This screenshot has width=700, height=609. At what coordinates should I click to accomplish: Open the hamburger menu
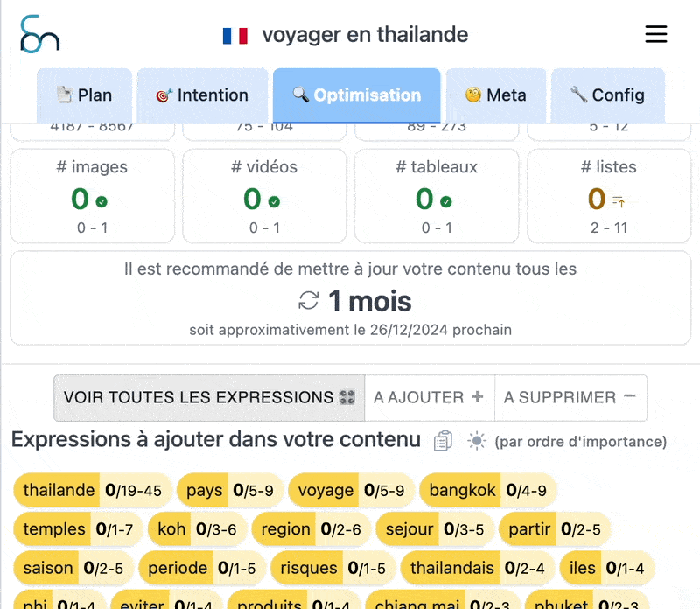click(x=656, y=33)
